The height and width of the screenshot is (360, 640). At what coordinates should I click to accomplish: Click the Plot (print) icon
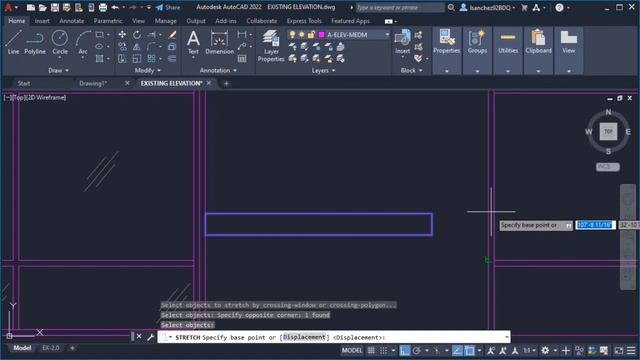103,7
